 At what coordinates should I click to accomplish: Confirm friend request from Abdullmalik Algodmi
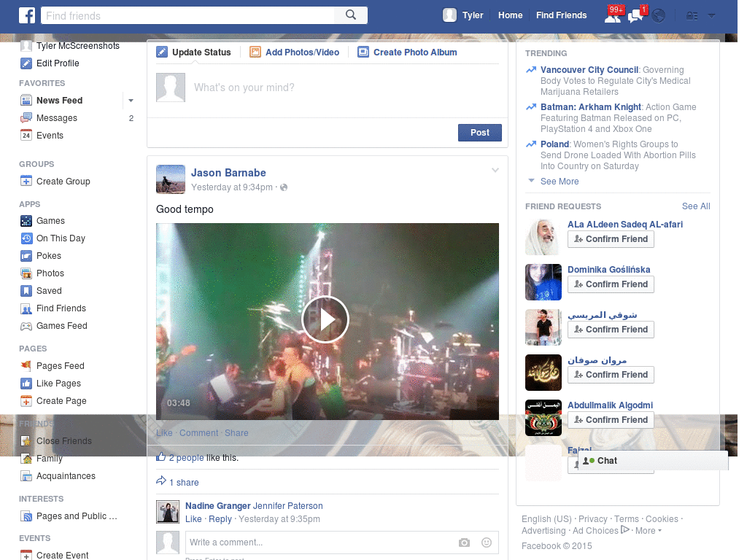[611, 420]
